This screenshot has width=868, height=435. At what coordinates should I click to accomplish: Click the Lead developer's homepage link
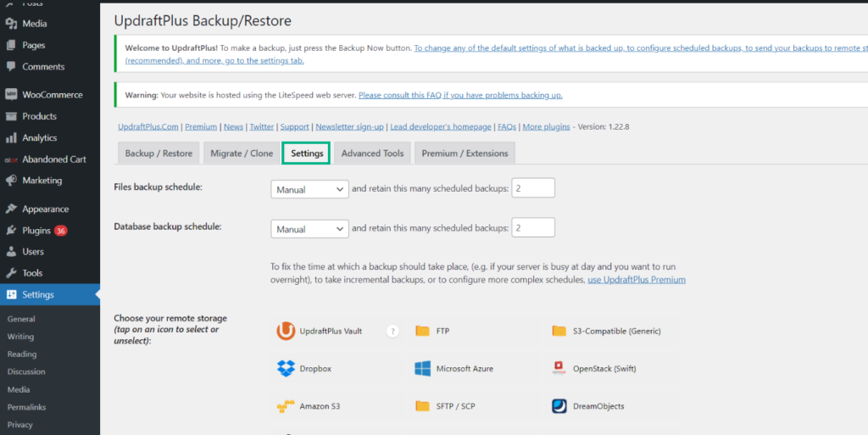tap(441, 126)
